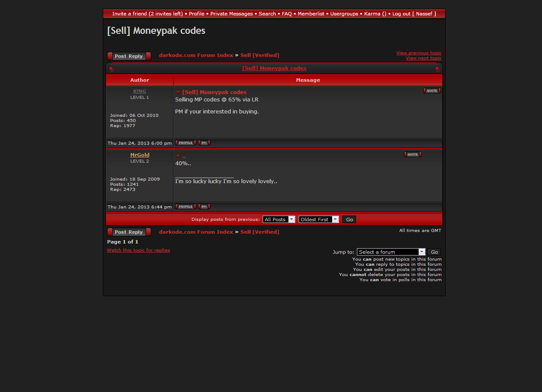Expand the Select a forum dropdown
542x392 pixels.
(391, 252)
